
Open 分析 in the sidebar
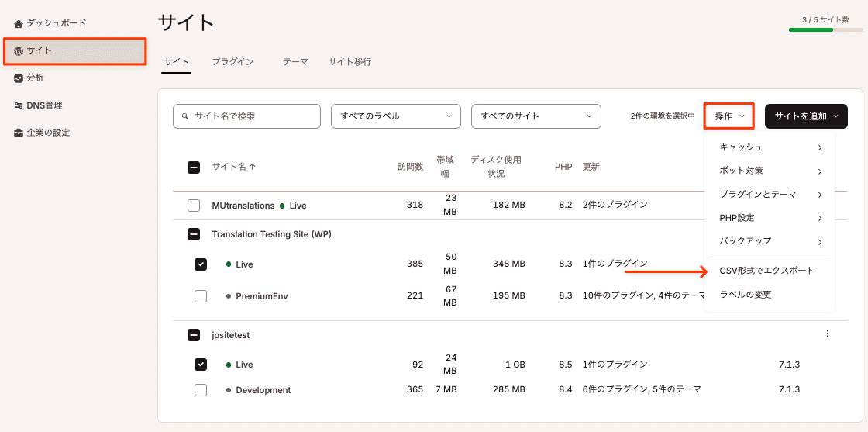click(35, 78)
